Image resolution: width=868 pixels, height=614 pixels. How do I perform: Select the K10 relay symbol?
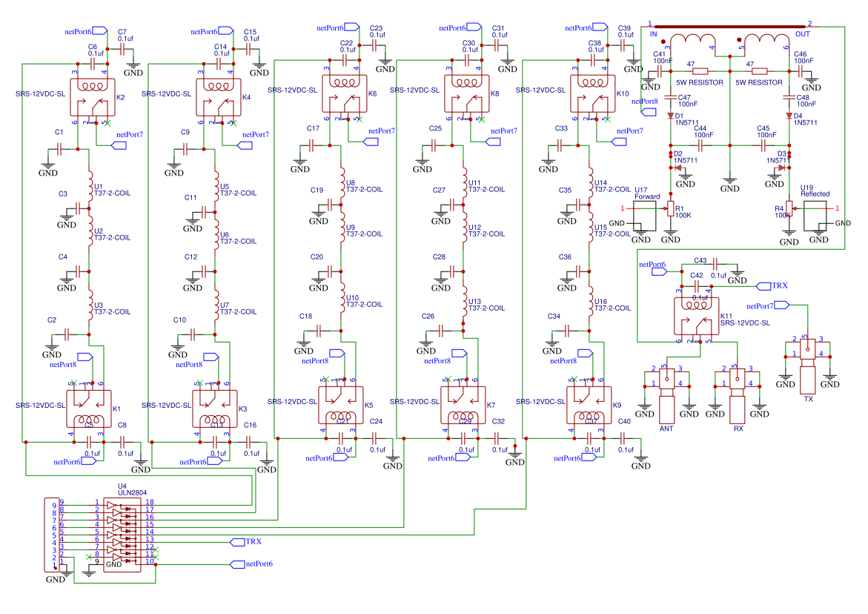pyautogui.click(x=593, y=93)
